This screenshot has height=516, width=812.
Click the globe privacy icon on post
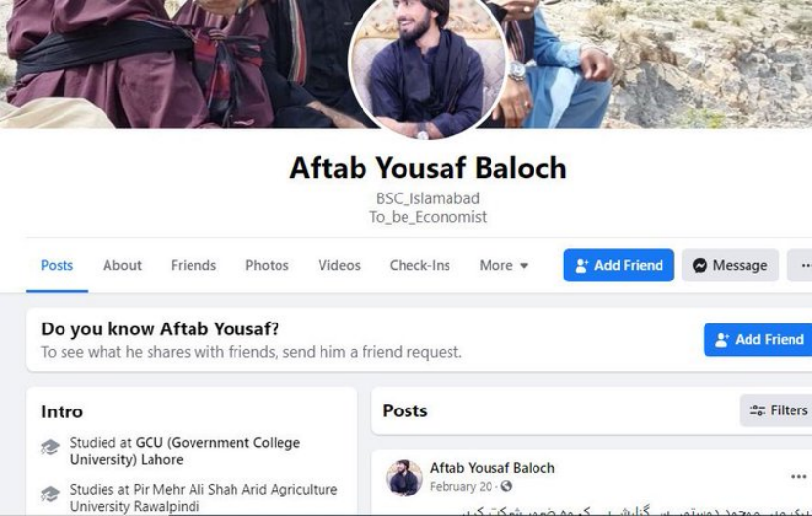pos(506,486)
